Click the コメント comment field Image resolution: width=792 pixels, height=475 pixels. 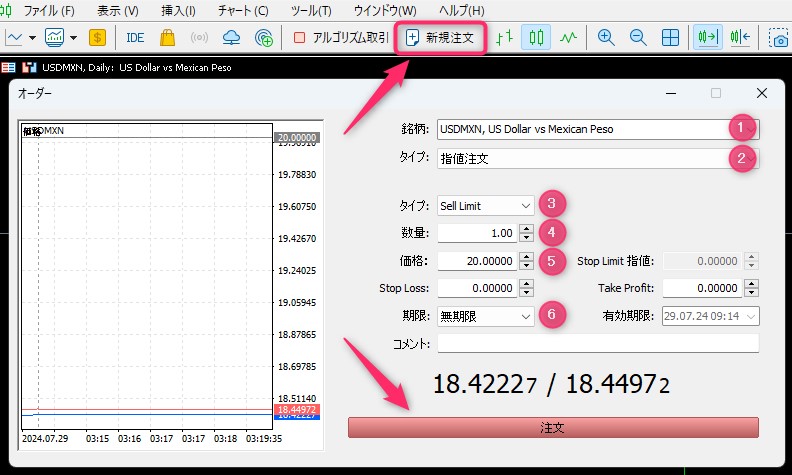[598, 344]
